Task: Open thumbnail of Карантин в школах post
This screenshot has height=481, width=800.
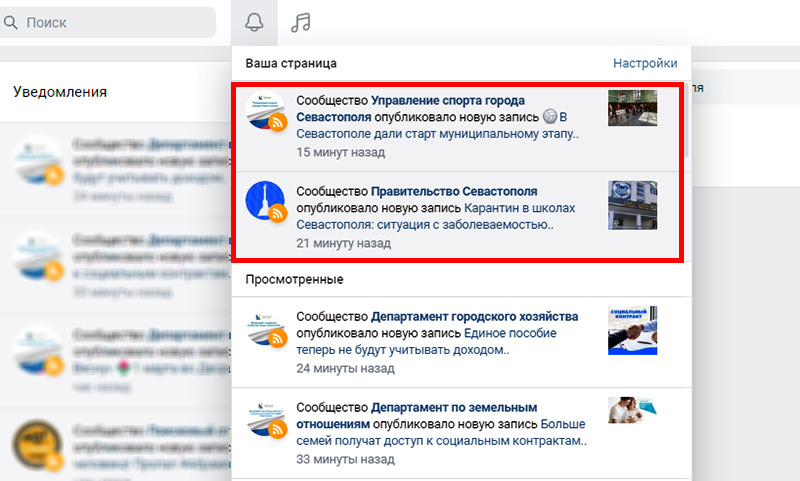Action: point(632,205)
